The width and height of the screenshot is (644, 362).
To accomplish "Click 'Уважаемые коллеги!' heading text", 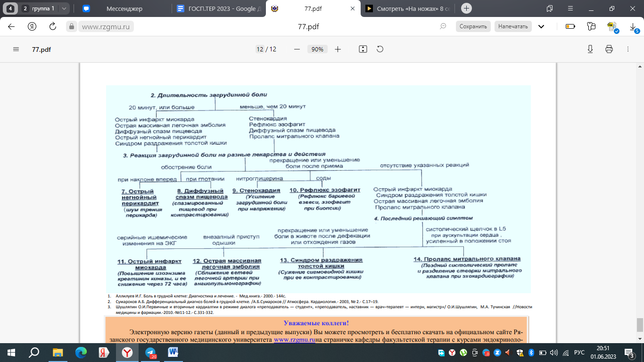I will (x=316, y=323).
